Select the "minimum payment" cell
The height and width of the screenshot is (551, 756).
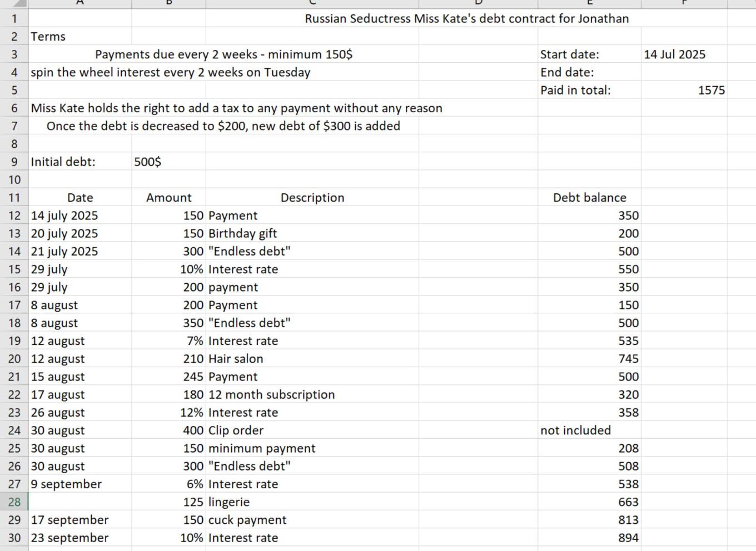[261, 448]
